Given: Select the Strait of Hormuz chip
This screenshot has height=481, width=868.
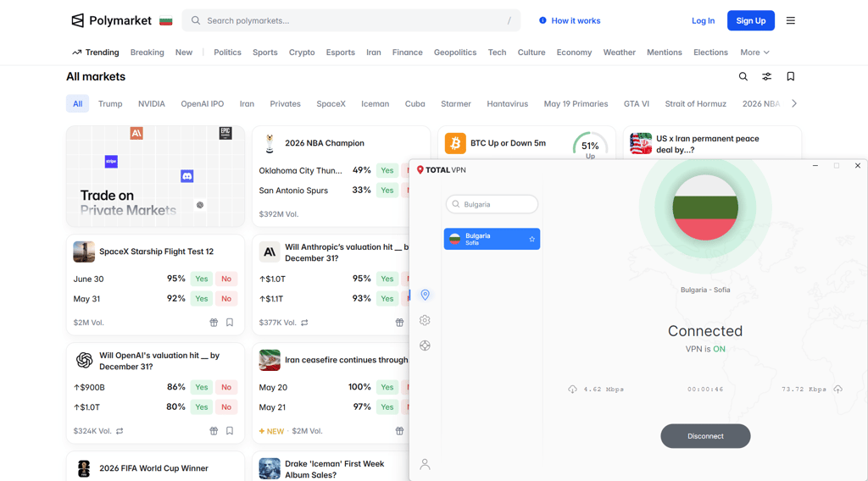Looking at the screenshot, I should click(x=695, y=103).
